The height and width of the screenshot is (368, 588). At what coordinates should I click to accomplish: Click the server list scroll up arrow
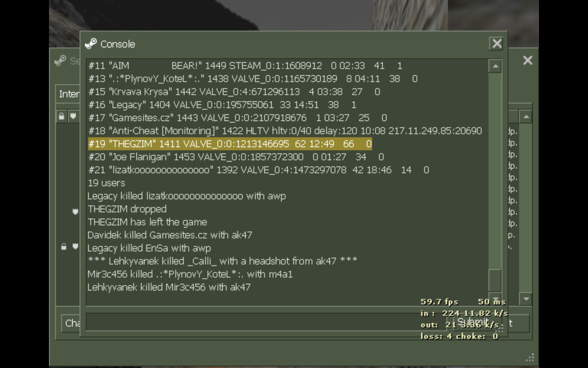click(x=526, y=117)
